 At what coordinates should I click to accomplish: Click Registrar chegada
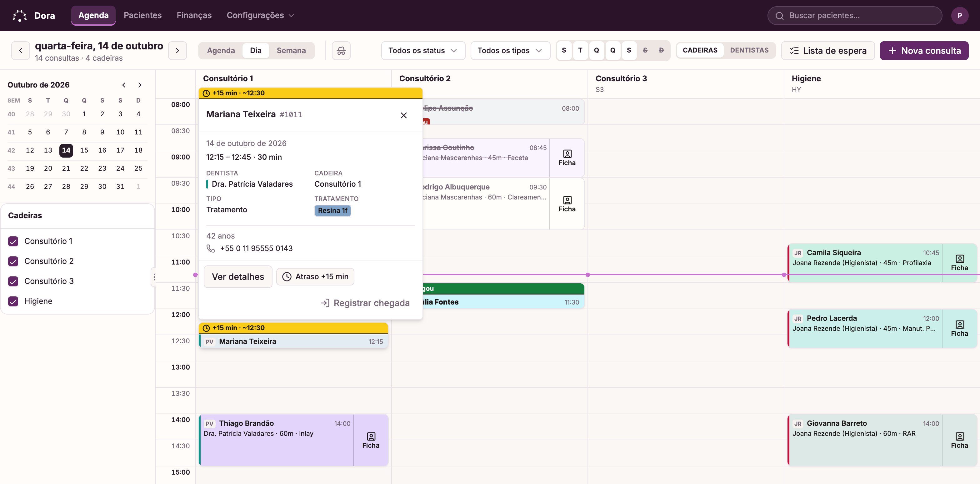pos(365,303)
